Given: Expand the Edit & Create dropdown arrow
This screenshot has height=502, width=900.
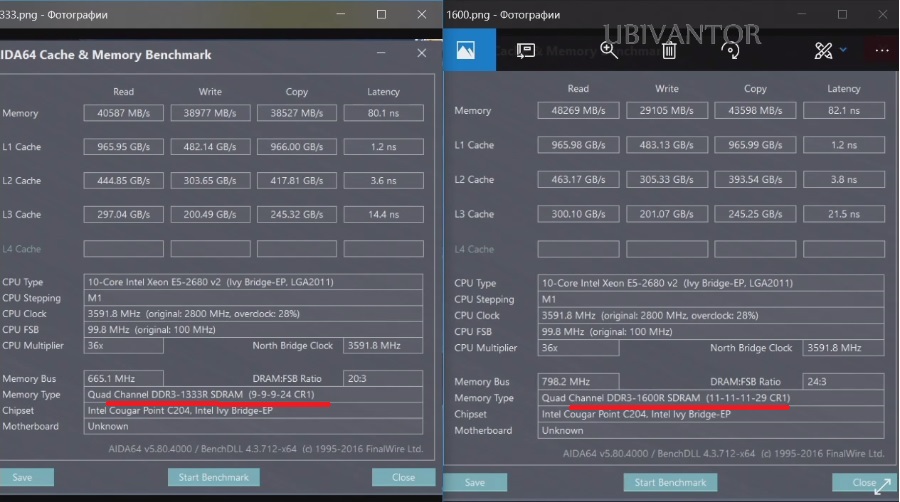Looking at the screenshot, I should pos(843,50).
